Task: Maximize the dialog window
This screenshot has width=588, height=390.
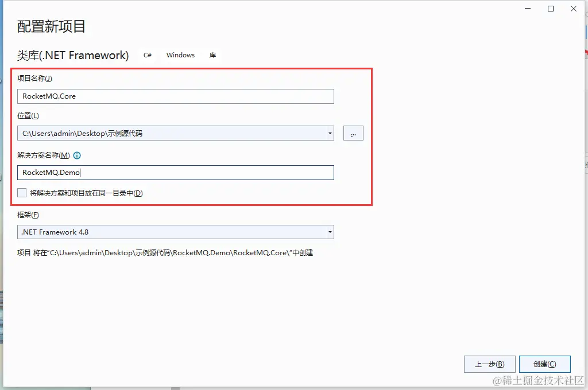Action: (x=551, y=9)
